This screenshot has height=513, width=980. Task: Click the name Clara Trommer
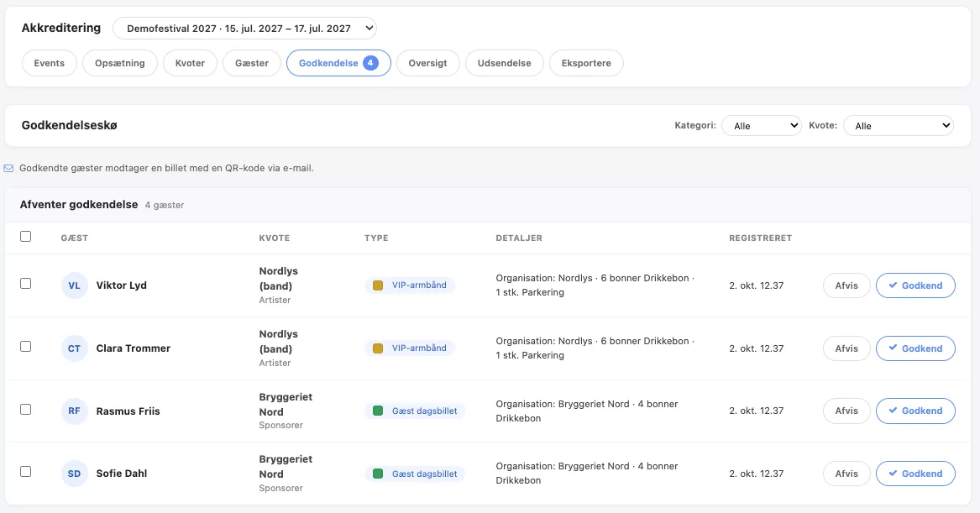coord(134,348)
